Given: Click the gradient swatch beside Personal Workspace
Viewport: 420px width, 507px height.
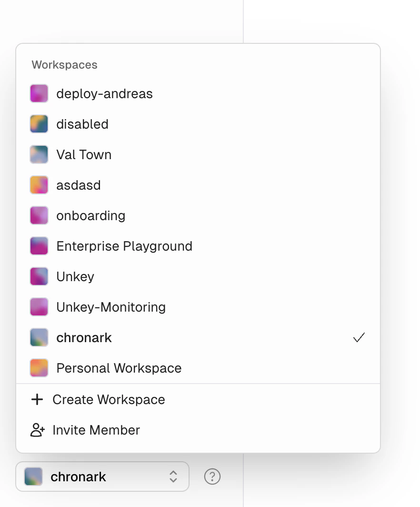Looking at the screenshot, I should click(x=39, y=368).
